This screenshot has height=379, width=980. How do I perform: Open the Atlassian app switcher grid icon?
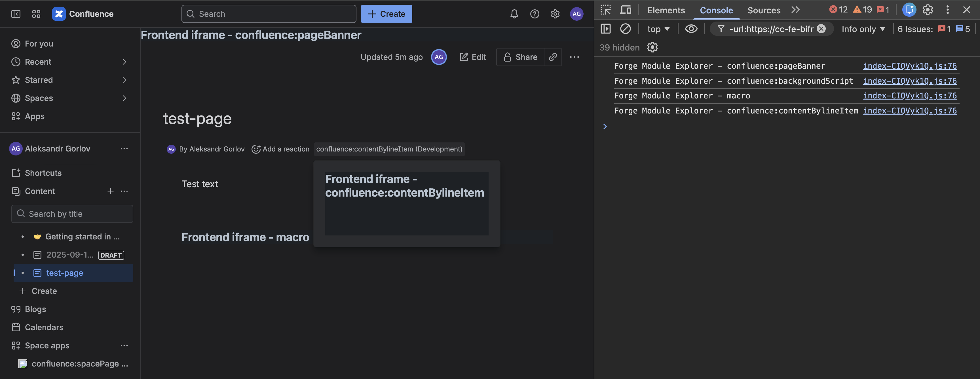[36, 14]
